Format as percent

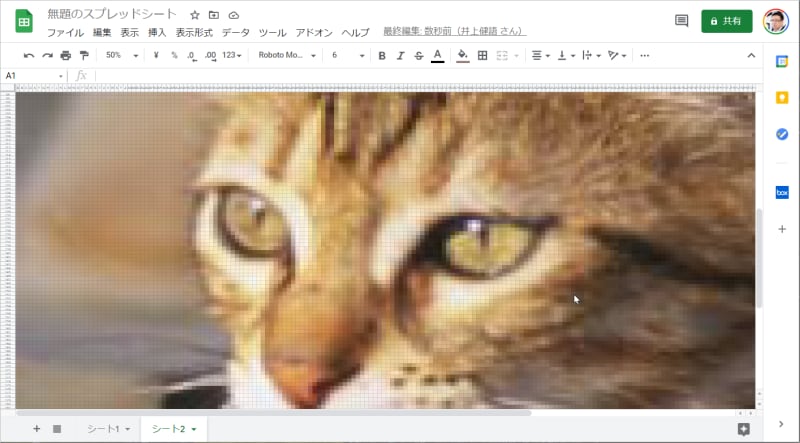tap(174, 55)
